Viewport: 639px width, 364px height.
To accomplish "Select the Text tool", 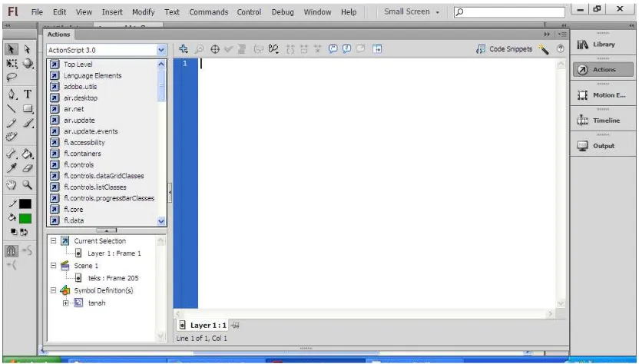I will tap(28, 94).
